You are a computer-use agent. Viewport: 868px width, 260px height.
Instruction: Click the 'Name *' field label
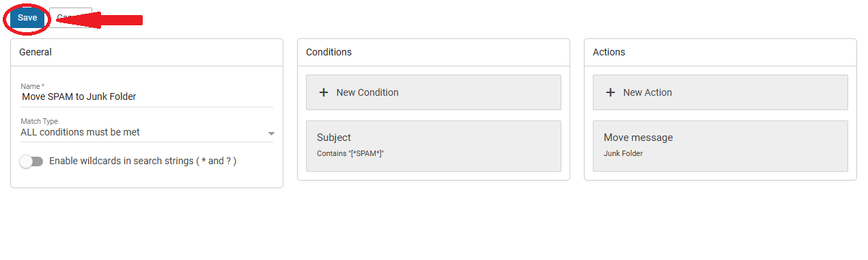32,86
